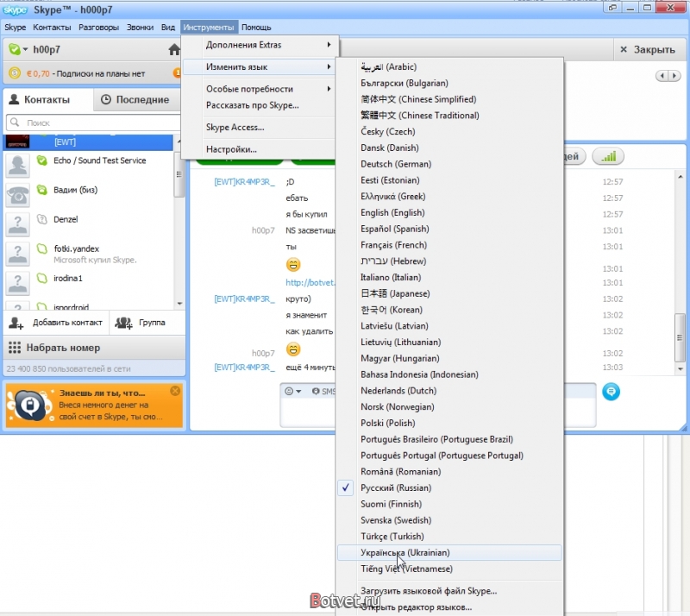Click the Skype Home icon
The width and height of the screenshot is (690, 616).
pos(174,49)
